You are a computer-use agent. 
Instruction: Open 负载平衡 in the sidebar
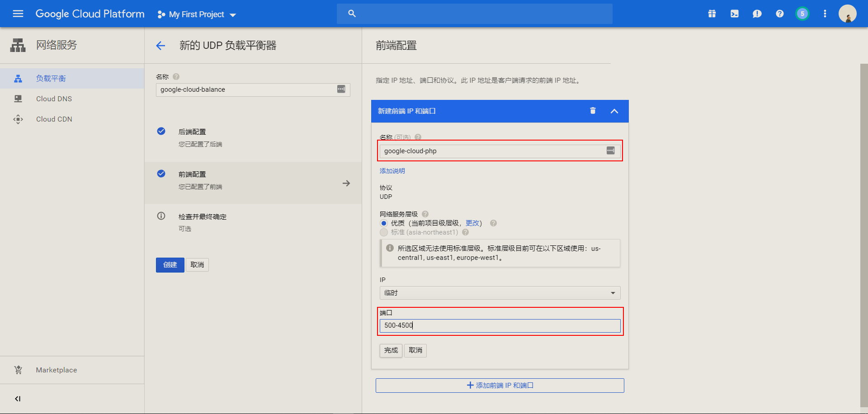[72, 79]
